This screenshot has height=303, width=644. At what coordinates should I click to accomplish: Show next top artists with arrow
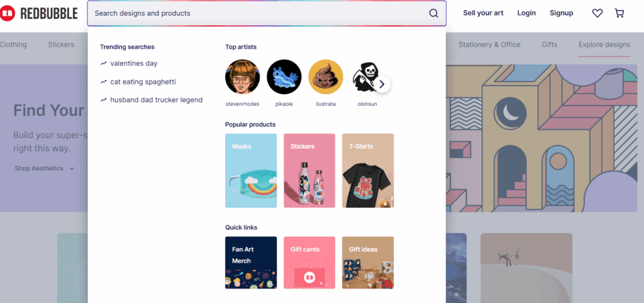tap(382, 84)
